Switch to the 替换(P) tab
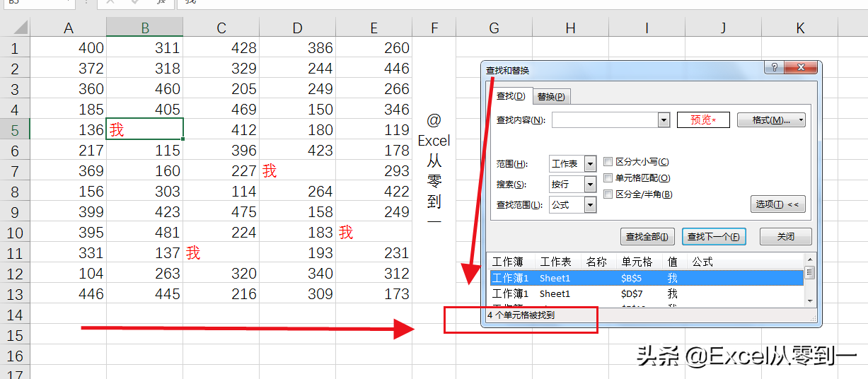This screenshot has width=868, height=379. pos(550,97)
